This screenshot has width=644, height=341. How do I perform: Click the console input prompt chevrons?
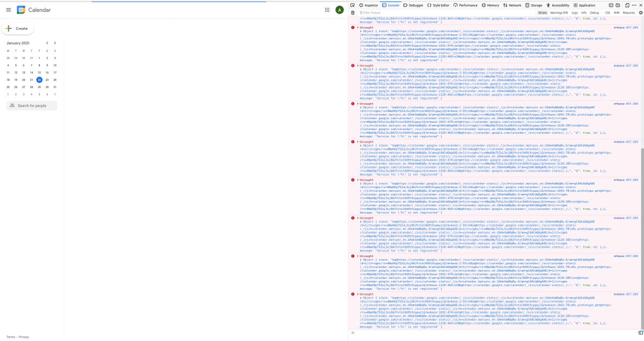point(353,333)
